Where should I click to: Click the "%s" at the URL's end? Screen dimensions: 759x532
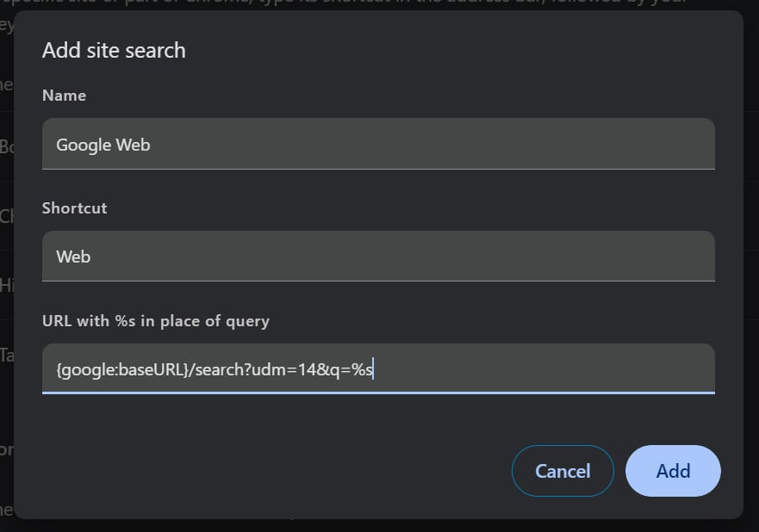(361, 370)
